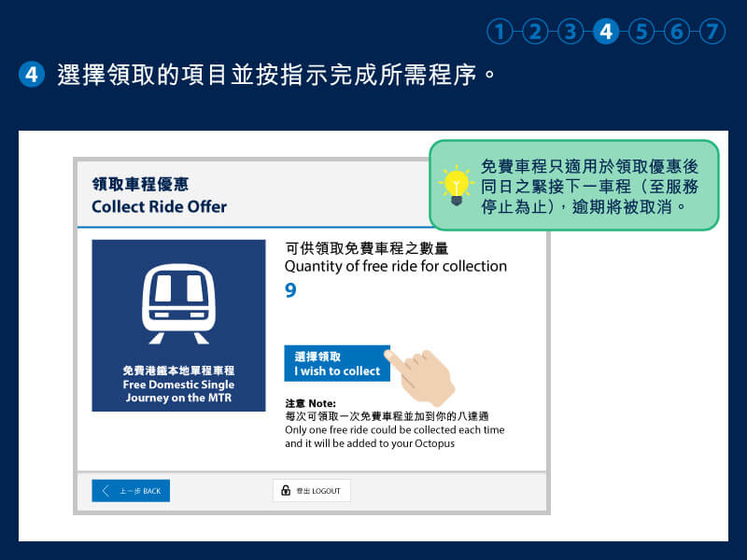This screenshot has height=560, width=747.
Task: Click the '領取車程優惠' Chinese heading
Action: coord(141,184)
